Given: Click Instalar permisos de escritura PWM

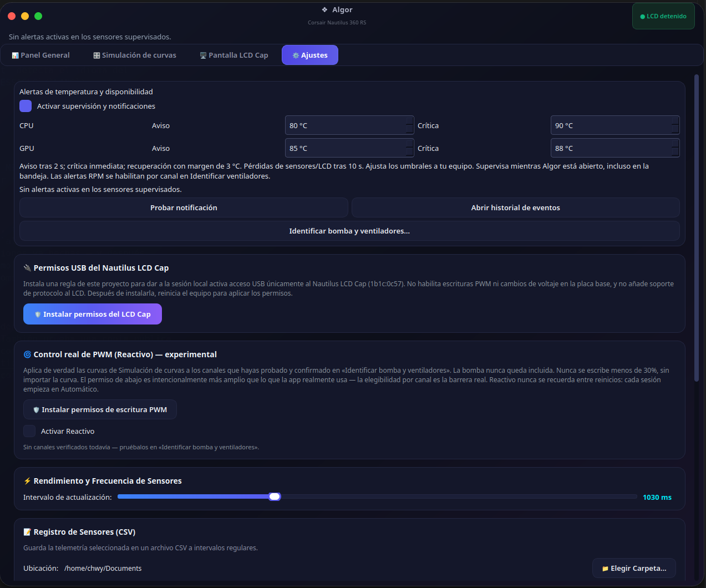Looking at the screenshot, I should [x=100, y=409].
